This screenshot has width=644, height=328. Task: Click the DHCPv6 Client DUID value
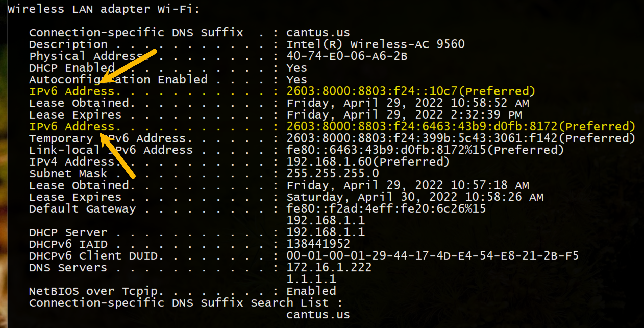[432, 256]
